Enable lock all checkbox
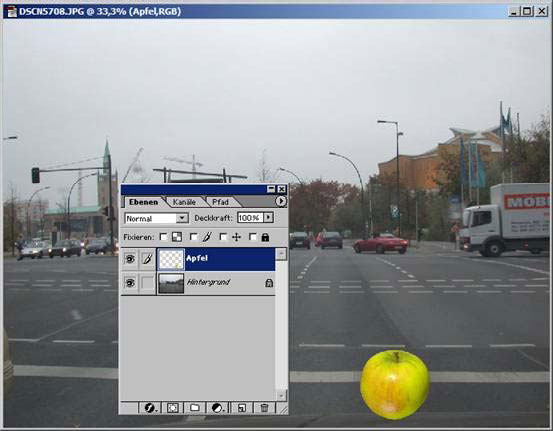Image resolution: width=553 pixels, height=431 pixels. coord(253,237)
